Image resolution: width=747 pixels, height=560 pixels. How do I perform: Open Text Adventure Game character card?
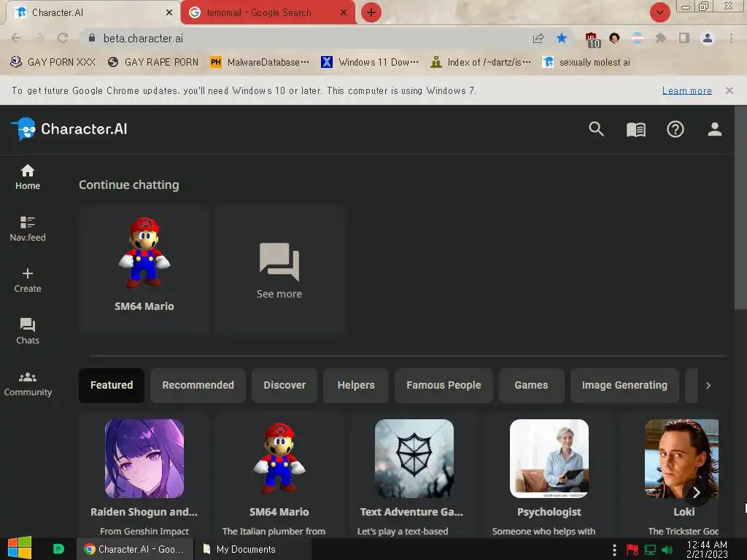tap(414, 476)
